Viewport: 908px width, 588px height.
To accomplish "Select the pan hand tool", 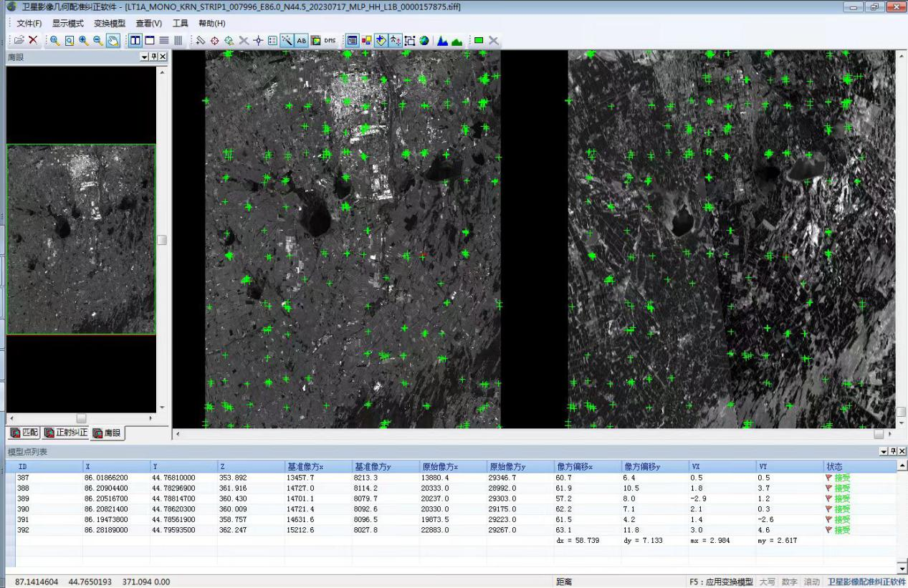I will (113, 41).
